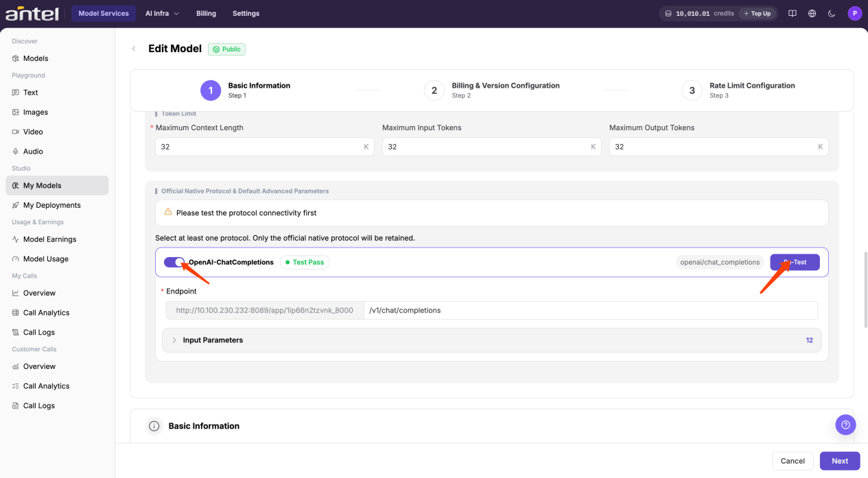Click the Models cube icon
This screenshot has height=478, width=868.
click(16, 58)
